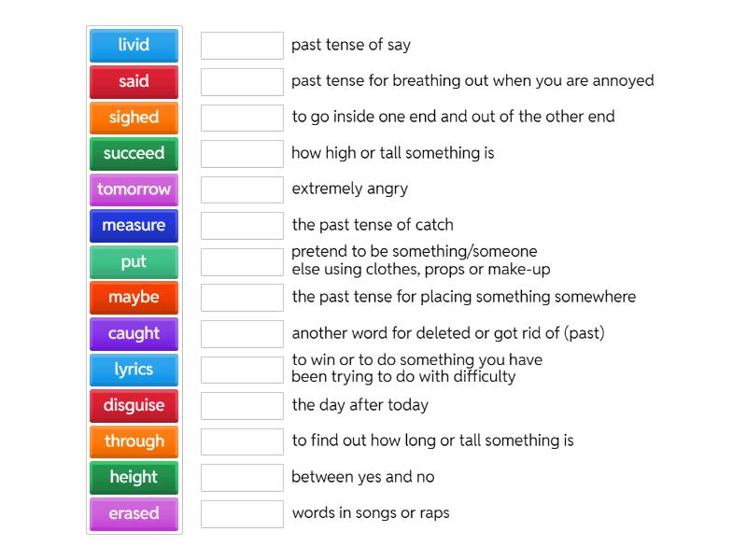Click the blue 'lyrics' tile

134,370
